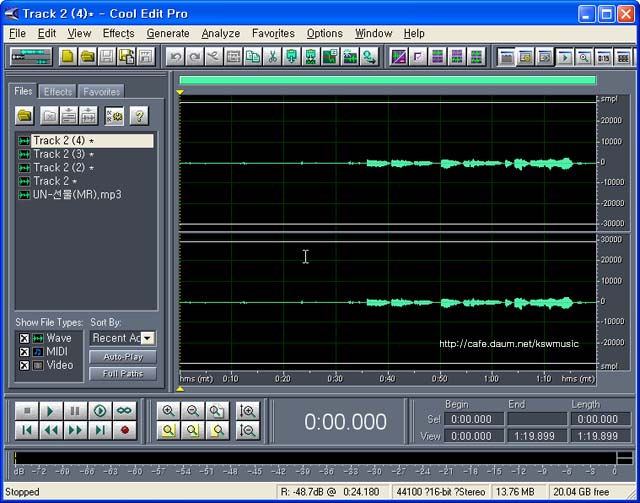Jump to end with the go-to-end button
The width and height of the screenshot is (640, 503).
point(100,430)
